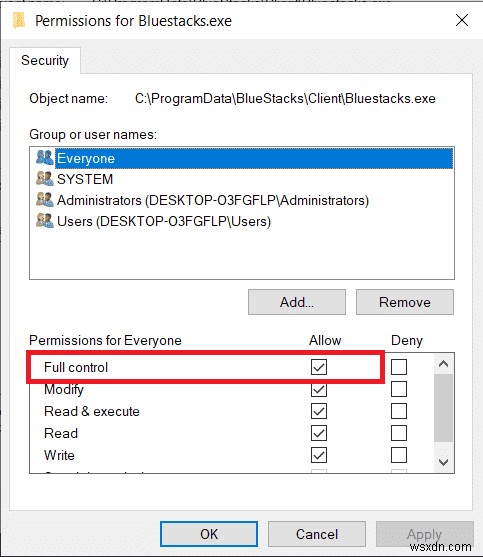Click permissions list scroll down arrow
Image resolution: width=483 pixels, height=557 pixels.
443,462
